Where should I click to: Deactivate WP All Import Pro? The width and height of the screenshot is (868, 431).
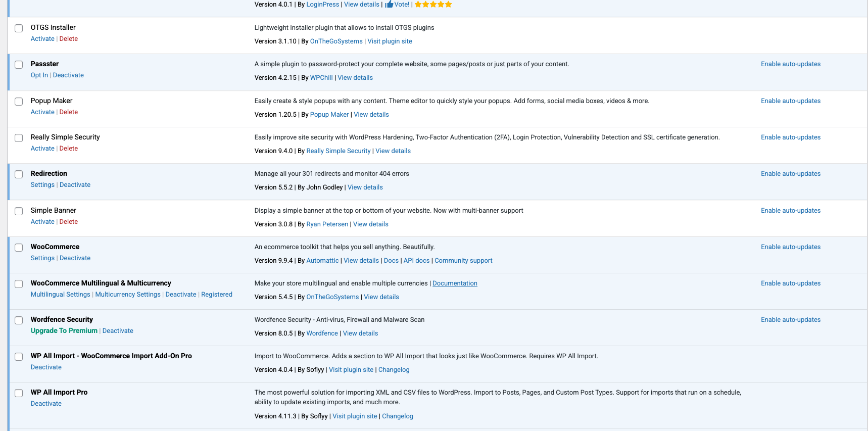point(46,404)
